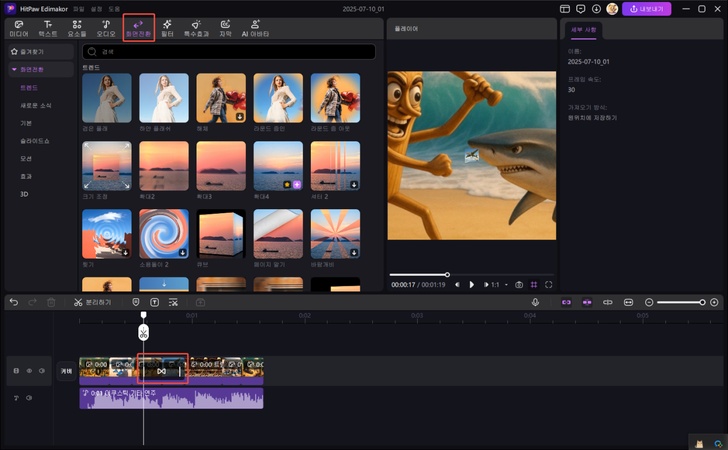Select the 모션 subcategory
The width and height of the screenshot is (728, 450).
(x=26, y=158)
